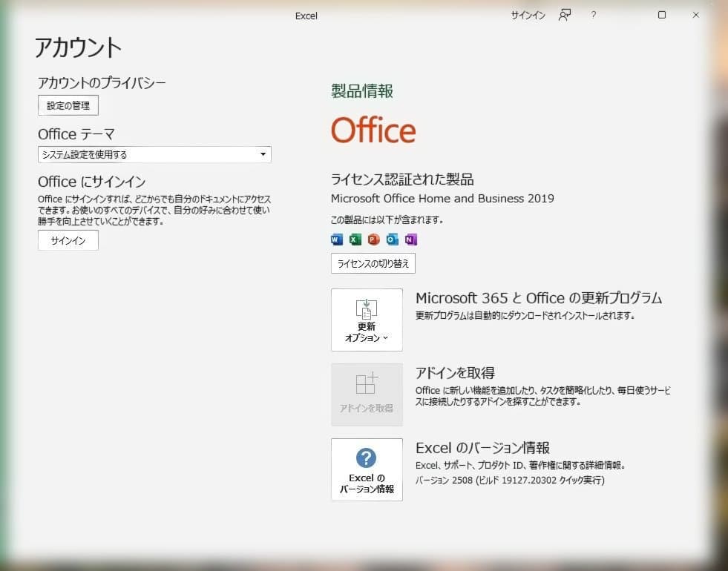Click version text バージョン 2508
The height and width of the screenshot is (571, 728).
(510, 480)
